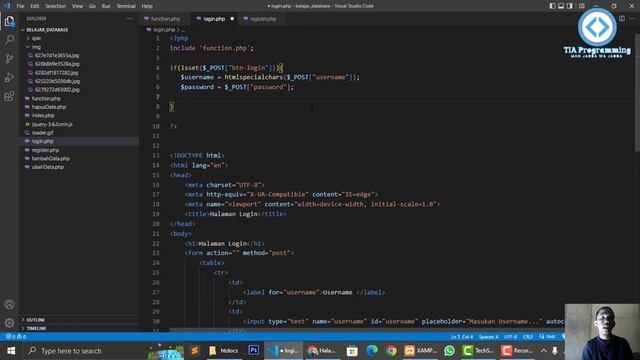Open the Manage gear menu
Viewport: 640px width, 360px height.
click(9, 323)
